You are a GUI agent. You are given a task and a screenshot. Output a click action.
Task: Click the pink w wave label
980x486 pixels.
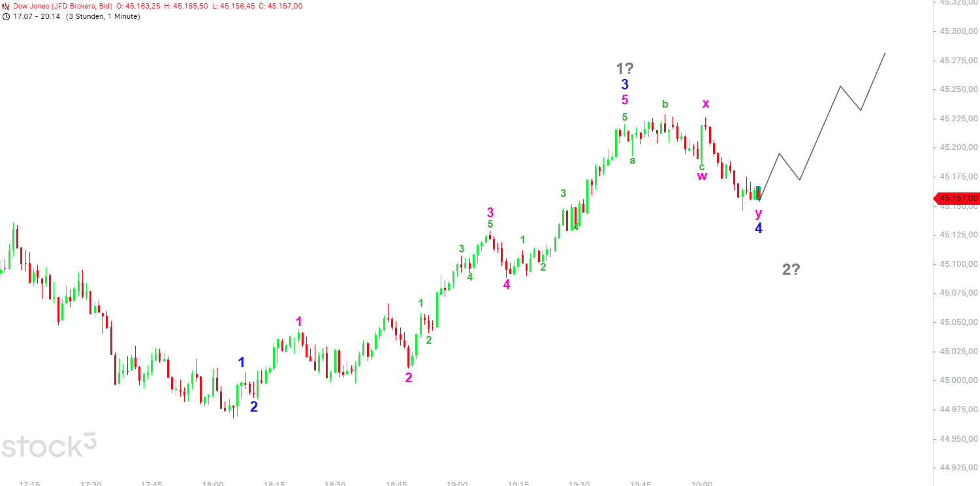pyautogui.click(x=702, y=175)
